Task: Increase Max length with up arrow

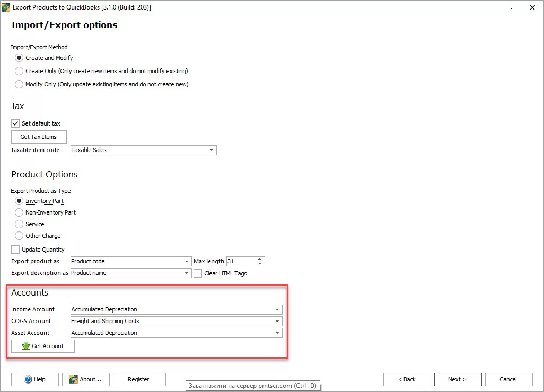Action: pos(260,259)
